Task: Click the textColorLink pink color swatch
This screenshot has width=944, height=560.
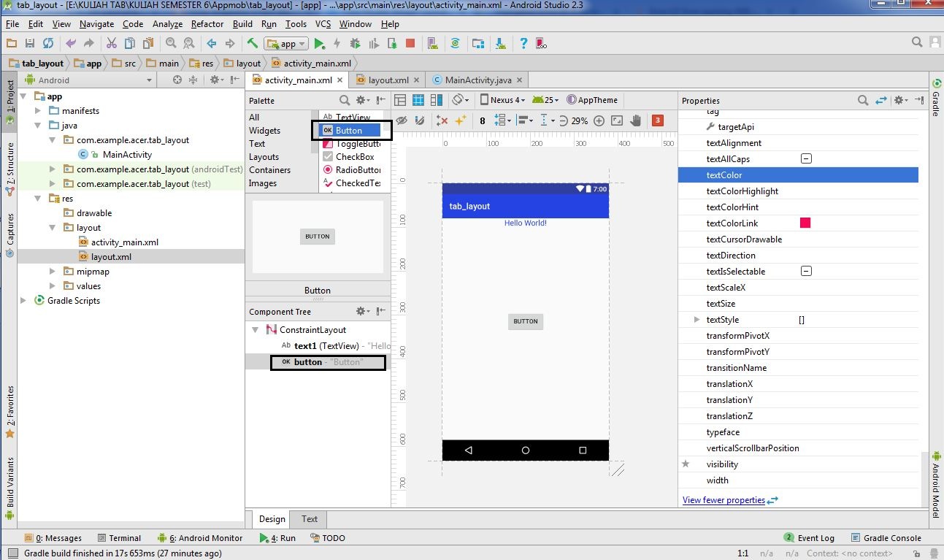Action: click(805, 223)
